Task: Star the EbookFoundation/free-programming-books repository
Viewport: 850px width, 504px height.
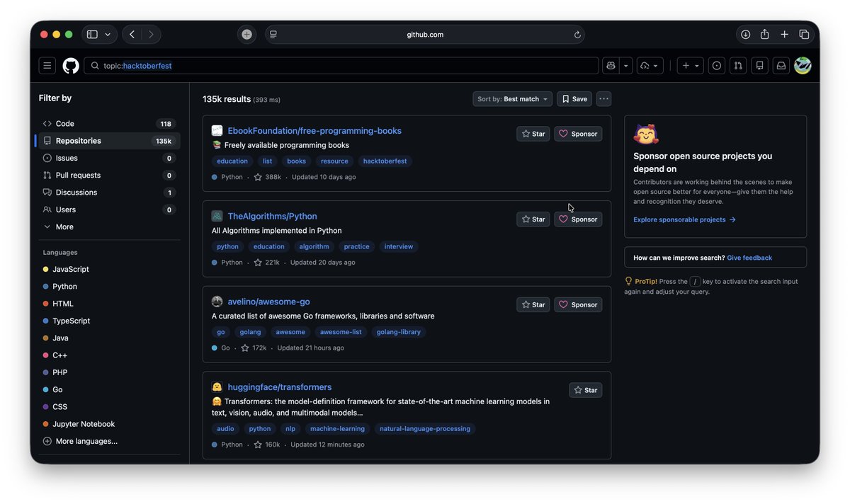Action: [x=533, y=134]
